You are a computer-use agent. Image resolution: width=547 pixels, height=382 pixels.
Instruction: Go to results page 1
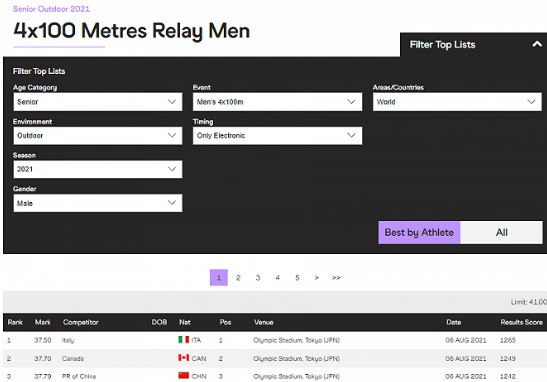click(x=219, y=278)
